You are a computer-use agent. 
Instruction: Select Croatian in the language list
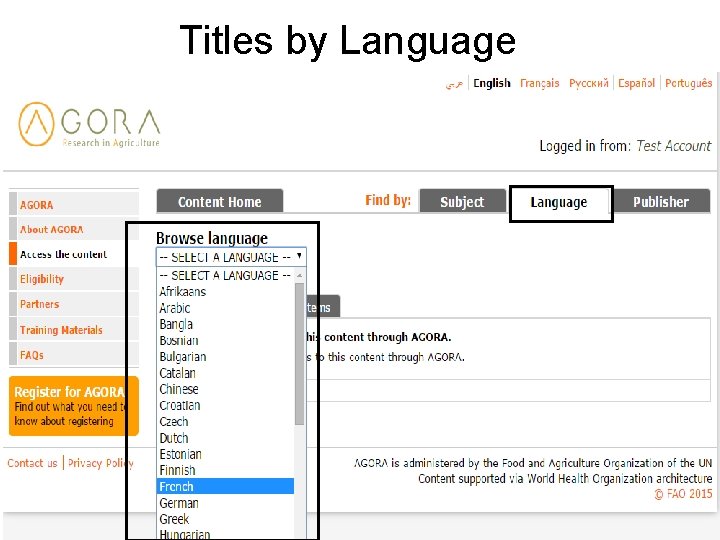click(x=225, y=405)
